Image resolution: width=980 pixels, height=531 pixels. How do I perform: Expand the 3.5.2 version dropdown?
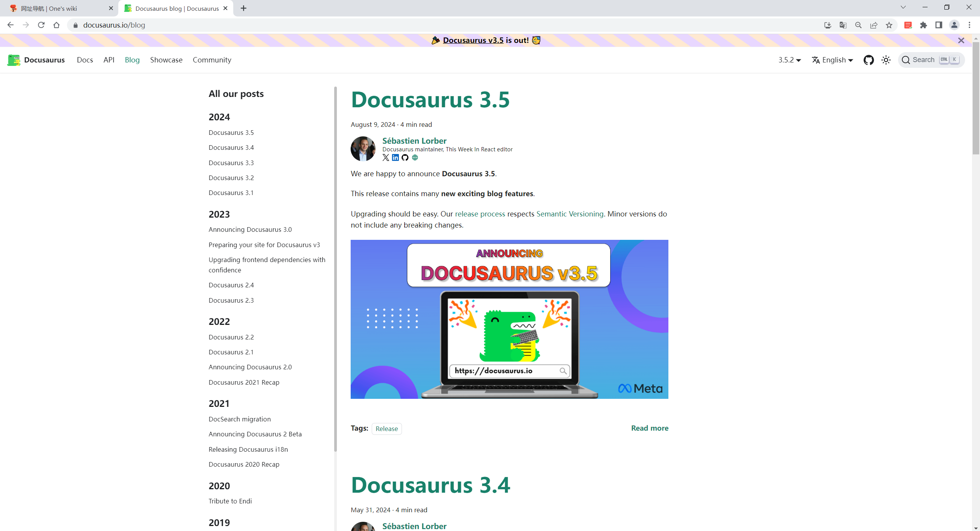pos(789,60)
